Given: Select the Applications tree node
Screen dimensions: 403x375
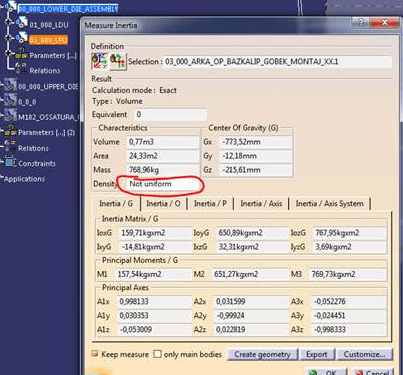Looking at the screenshot, I should click(x=24, y=179).
